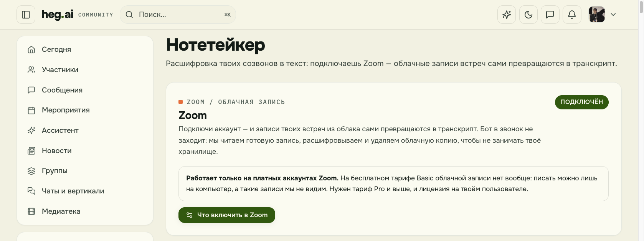Open Ассистент in sidebar
Viewport: 644px width, 241px height.
click(x=85, y=130)
